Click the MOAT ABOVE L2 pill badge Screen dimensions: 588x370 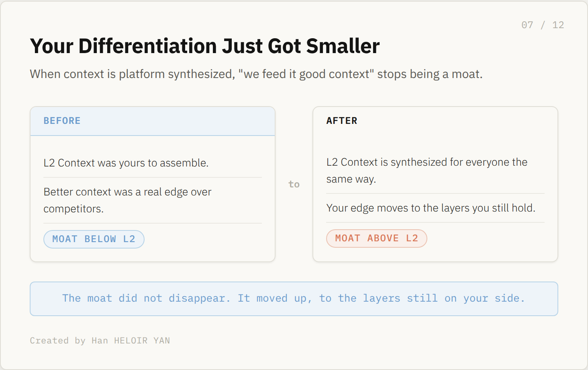[377, 238]
